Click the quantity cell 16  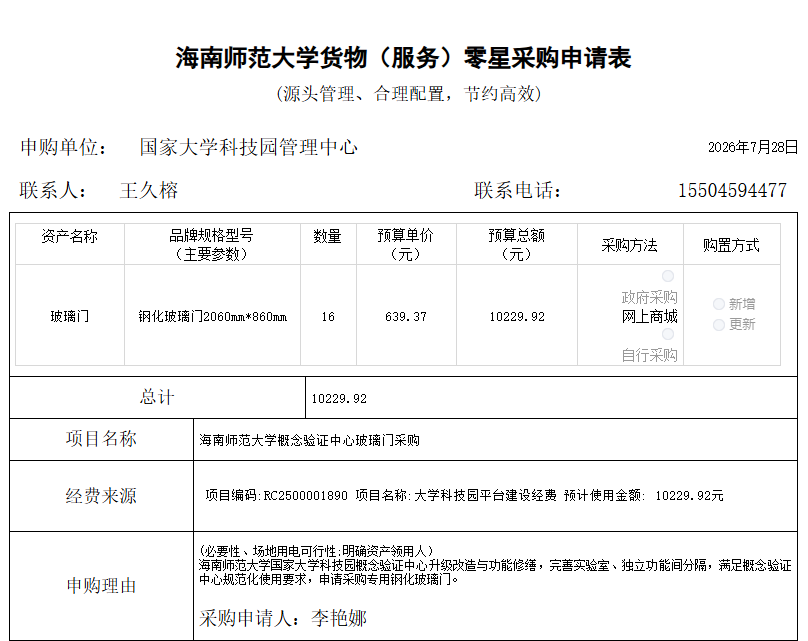[x=328, y=317]
